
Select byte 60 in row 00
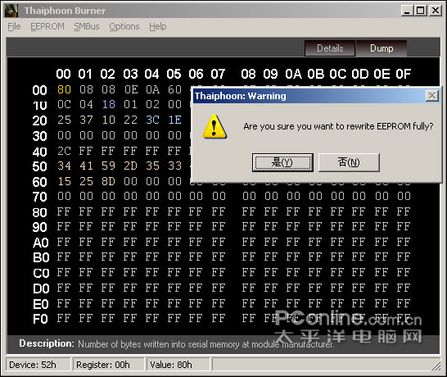(x=174, y=89)
